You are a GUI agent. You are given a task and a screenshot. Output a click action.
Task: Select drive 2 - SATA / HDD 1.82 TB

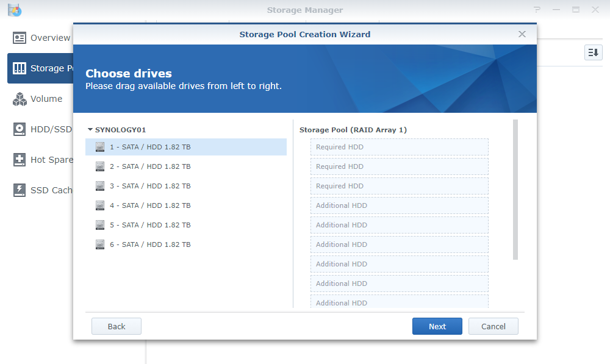[x=150, y=166]
